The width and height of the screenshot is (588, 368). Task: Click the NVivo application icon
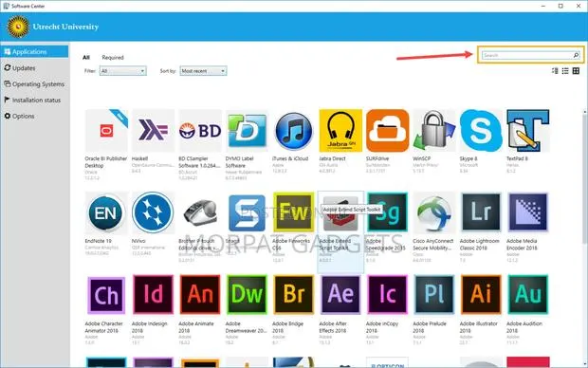pyautogui.click(x=153, y=212)
